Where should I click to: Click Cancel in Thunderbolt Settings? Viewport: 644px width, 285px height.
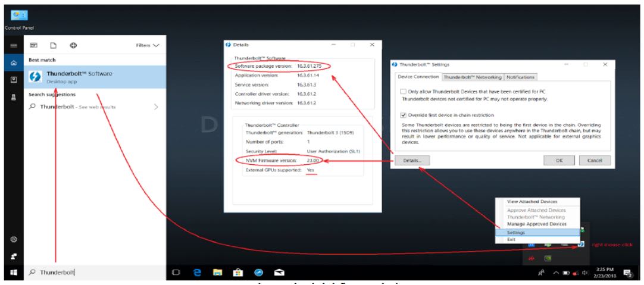[595, 160]
